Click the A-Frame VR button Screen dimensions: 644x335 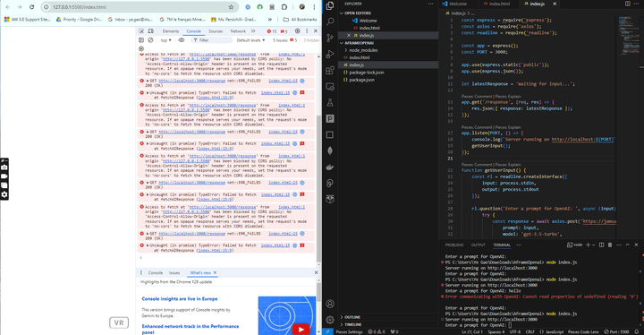coord(119,322)
